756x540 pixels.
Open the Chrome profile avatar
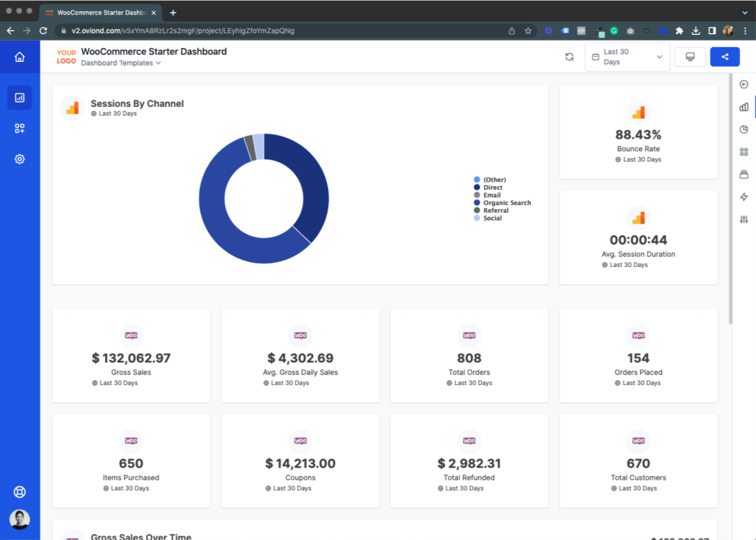pyautogui.click(x=729, y=31)
